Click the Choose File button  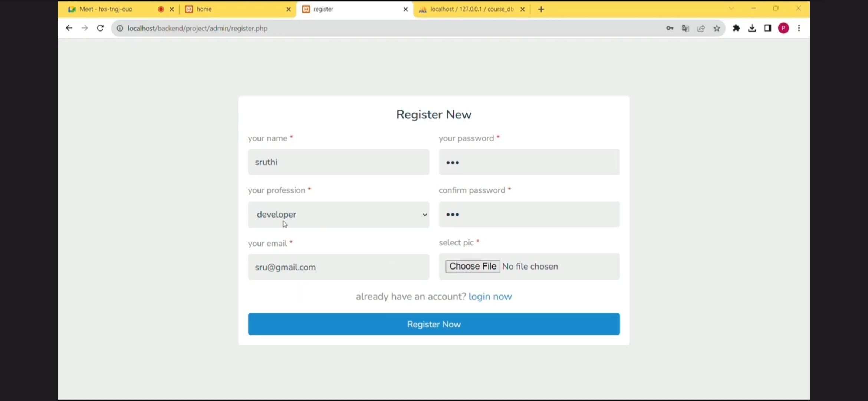tap(473, 267)
